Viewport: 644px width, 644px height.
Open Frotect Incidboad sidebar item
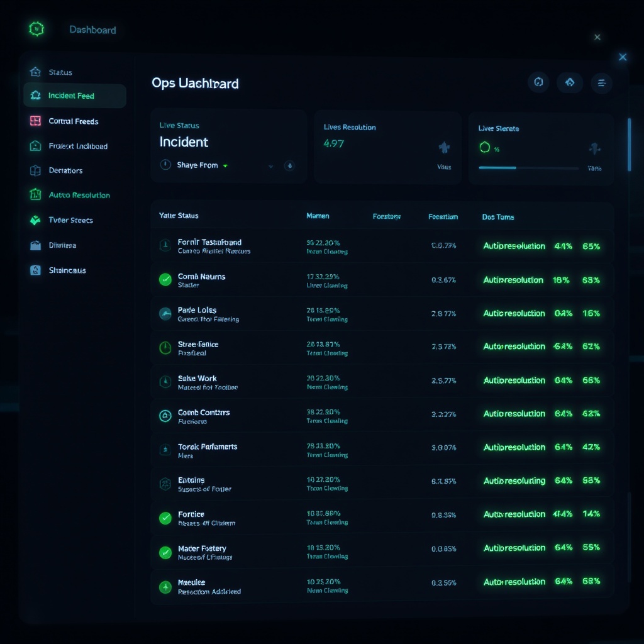pyautogui.click(x=78, y=146)
